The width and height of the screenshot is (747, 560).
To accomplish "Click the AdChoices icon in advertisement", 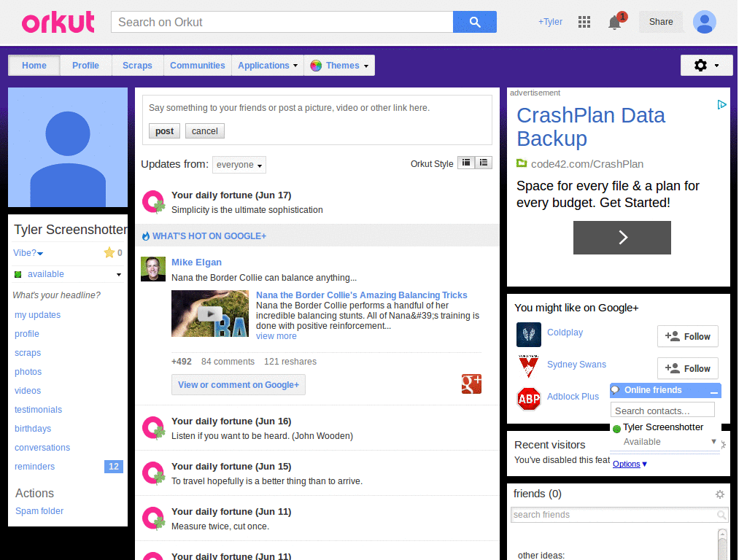I will point(721,104).
